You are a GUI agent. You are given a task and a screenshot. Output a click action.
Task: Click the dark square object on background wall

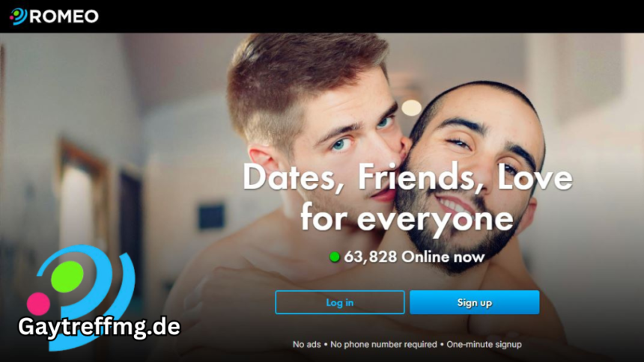211,216
